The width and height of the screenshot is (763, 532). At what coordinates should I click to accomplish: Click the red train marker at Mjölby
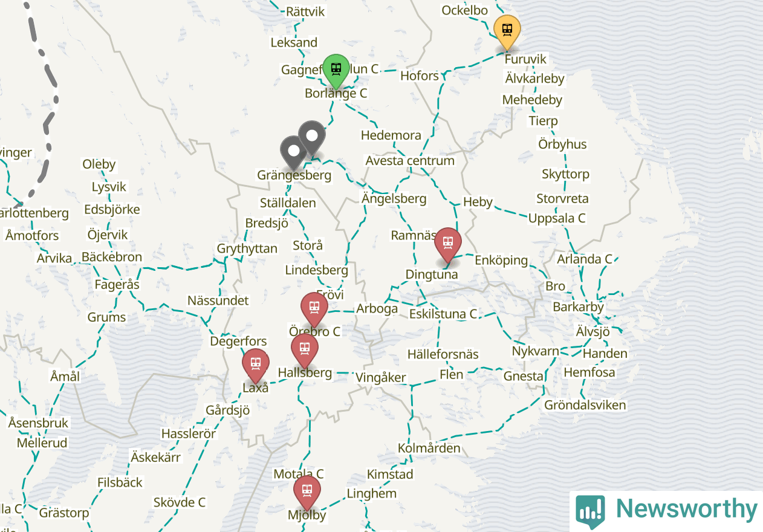(x=307, y=493)
